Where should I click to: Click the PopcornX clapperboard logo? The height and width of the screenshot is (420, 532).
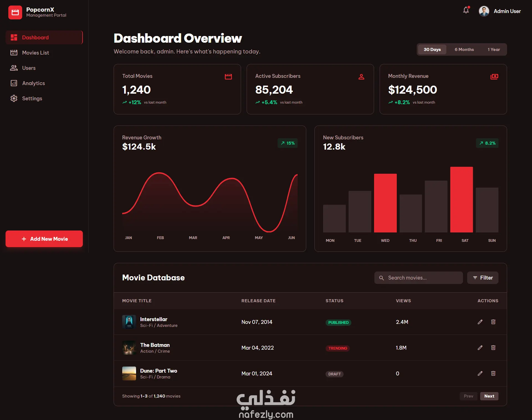tap(15, 12)
